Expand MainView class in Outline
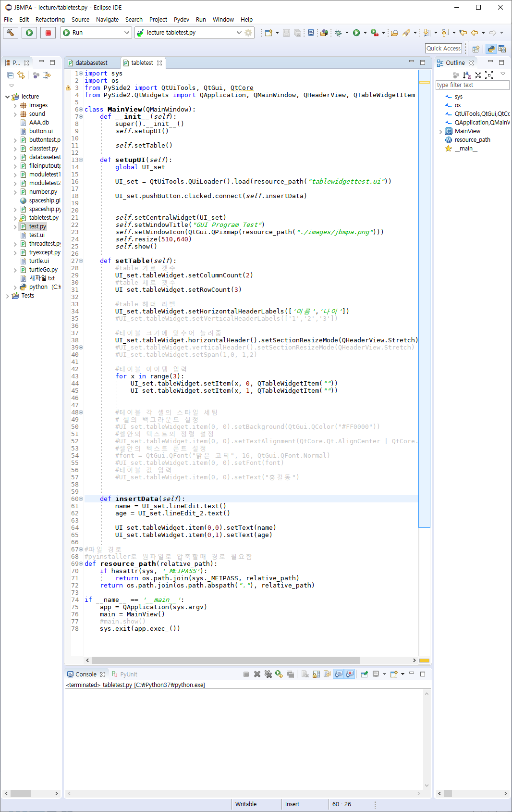 (x=440, y=131)
